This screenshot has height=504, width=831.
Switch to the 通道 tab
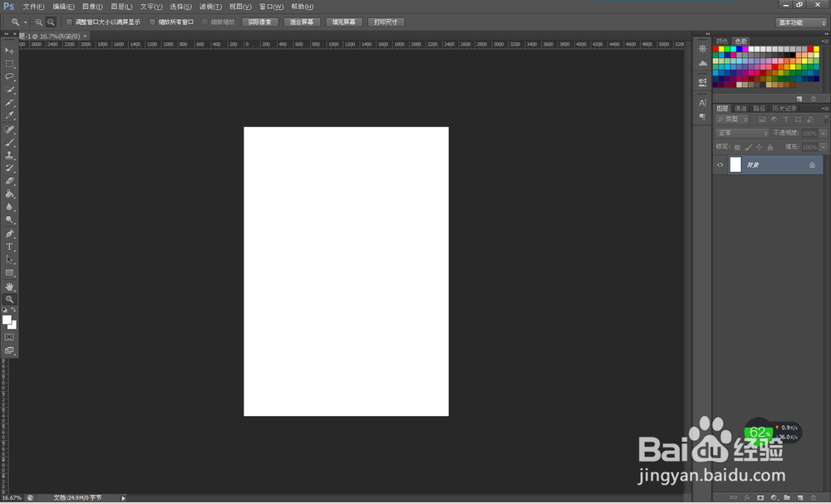click(740, 108)
